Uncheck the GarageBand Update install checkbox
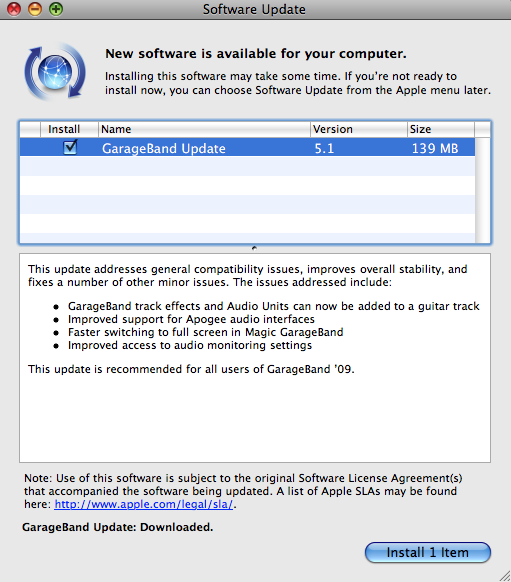 click(x=70, y=148)
